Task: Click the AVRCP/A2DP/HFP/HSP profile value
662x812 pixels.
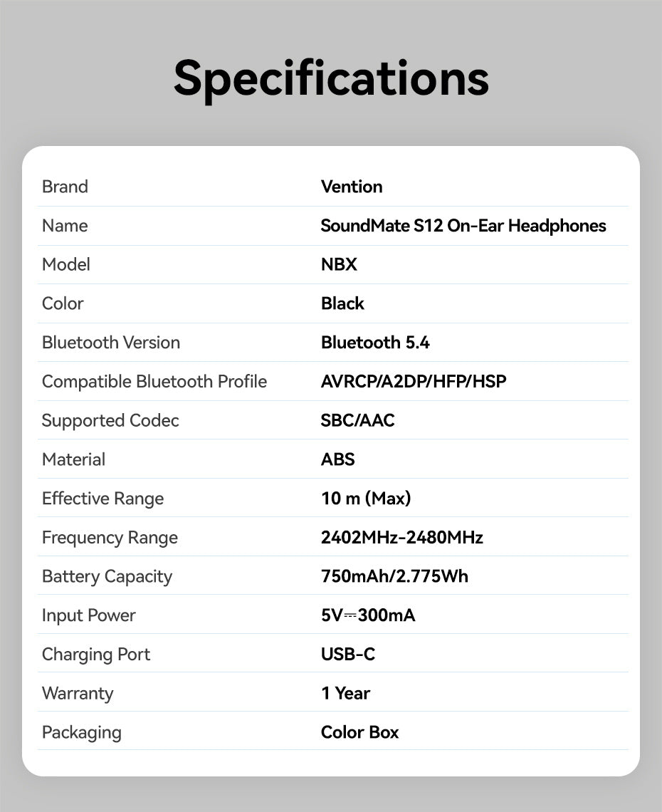Action: click(x=414, y=382)
